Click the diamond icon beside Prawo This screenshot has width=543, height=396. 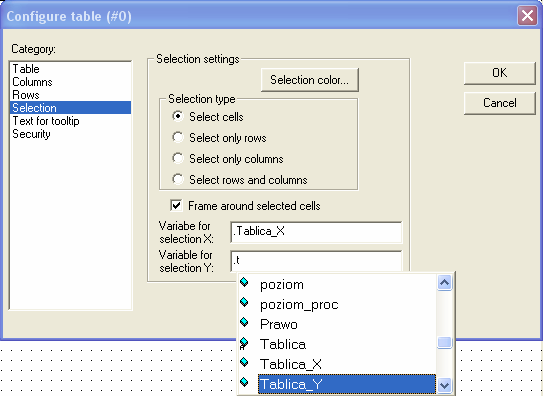pos(244,322)
